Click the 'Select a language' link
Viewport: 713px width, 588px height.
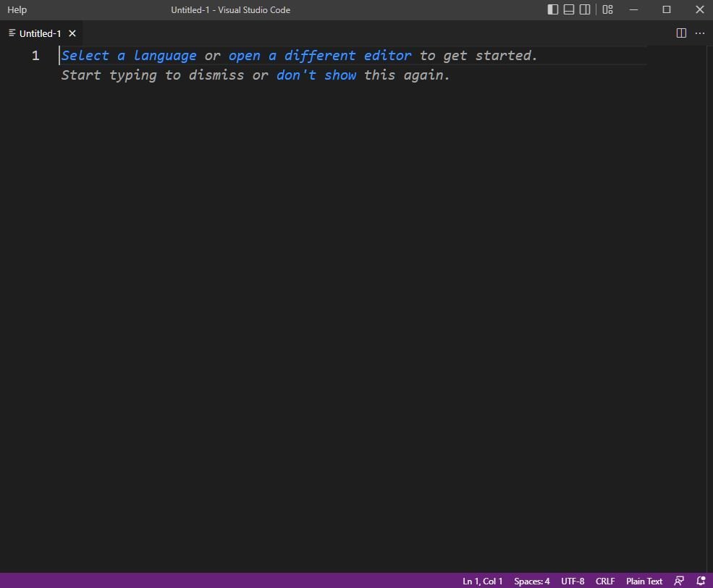click(x=129, y=56)
